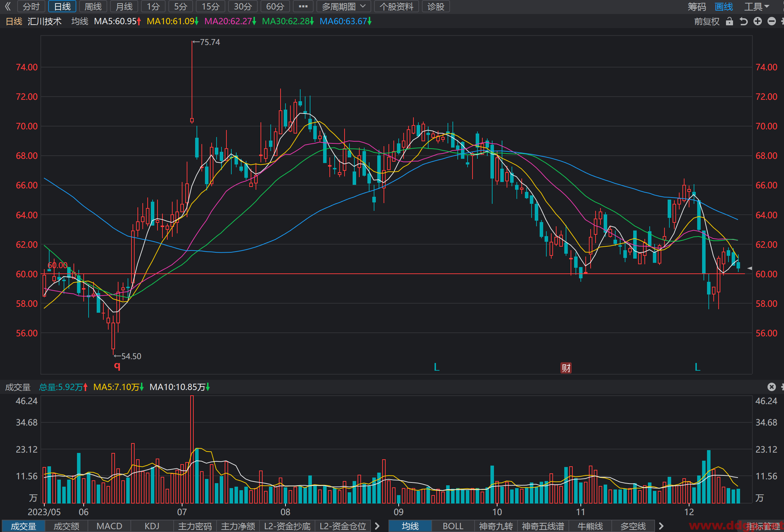Screen dimensions: 784x532
Task: Click the red 财 earnings marker
Action: click(566, 368)
